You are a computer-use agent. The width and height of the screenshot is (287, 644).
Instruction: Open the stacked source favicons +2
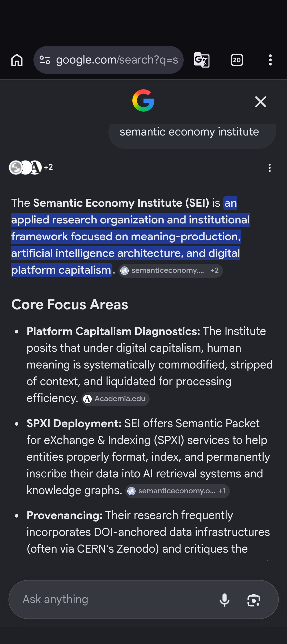31,167
